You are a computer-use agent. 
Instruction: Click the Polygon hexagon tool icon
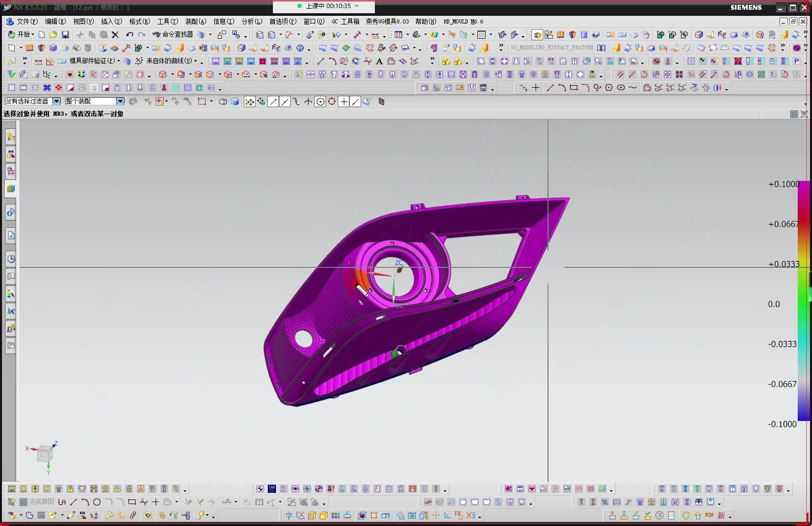pyautogui.click(x=609, y=88)
